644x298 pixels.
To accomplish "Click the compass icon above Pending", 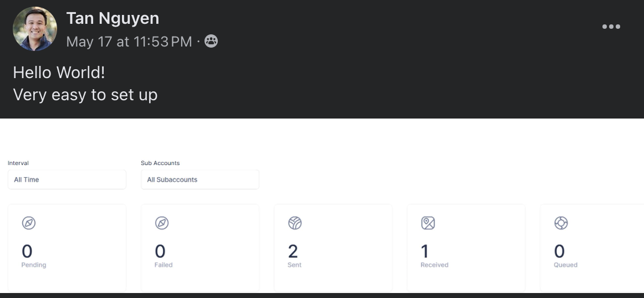I will point(29,223).
